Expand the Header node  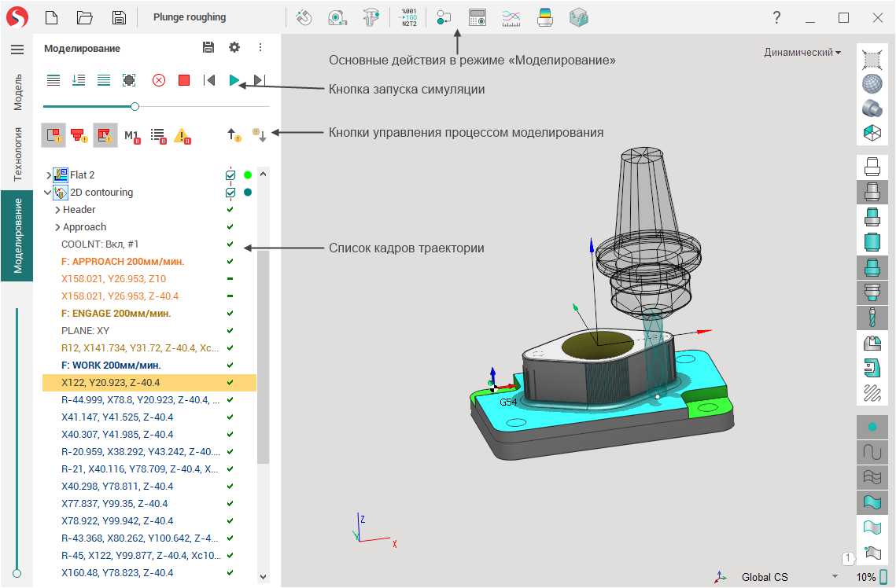click(x=57, y=210)
